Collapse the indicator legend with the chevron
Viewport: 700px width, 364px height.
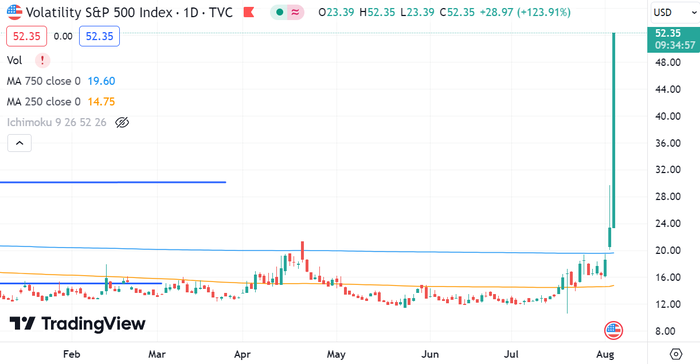coord(19,143)
